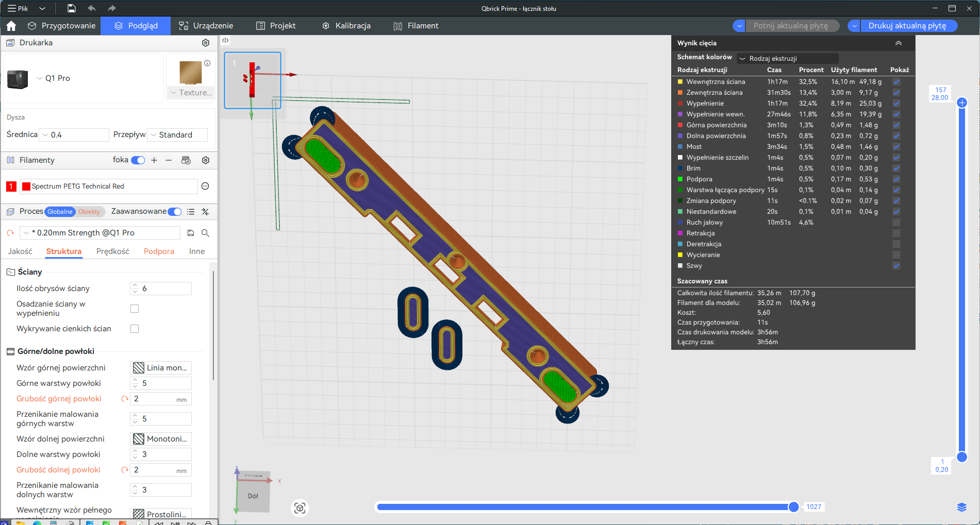Save the process preset icon
Viewport: 980px width, 525px height.
[x=191, y=233]
